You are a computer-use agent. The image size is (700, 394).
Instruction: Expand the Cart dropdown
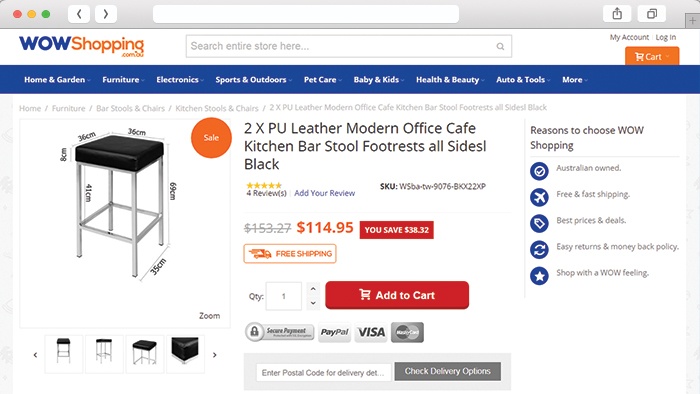652,57
